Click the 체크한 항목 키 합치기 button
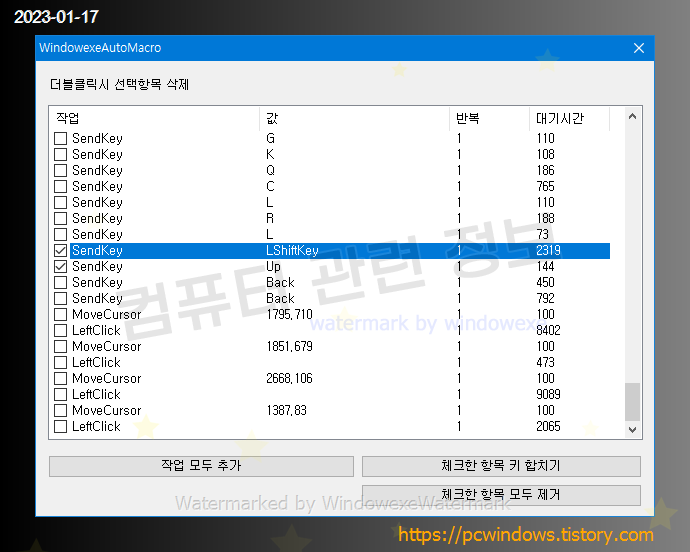The height and width of the screenshot is (552, 690). [501, 466]
